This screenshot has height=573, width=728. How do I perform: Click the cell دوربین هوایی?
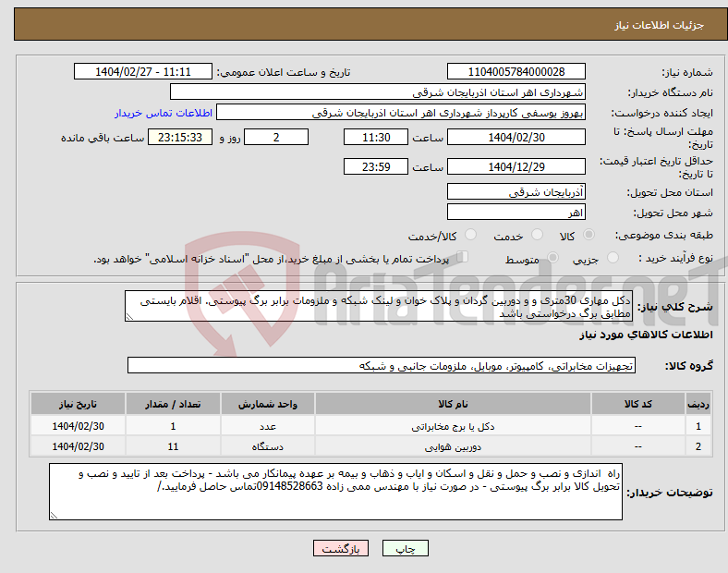point(453,446)
